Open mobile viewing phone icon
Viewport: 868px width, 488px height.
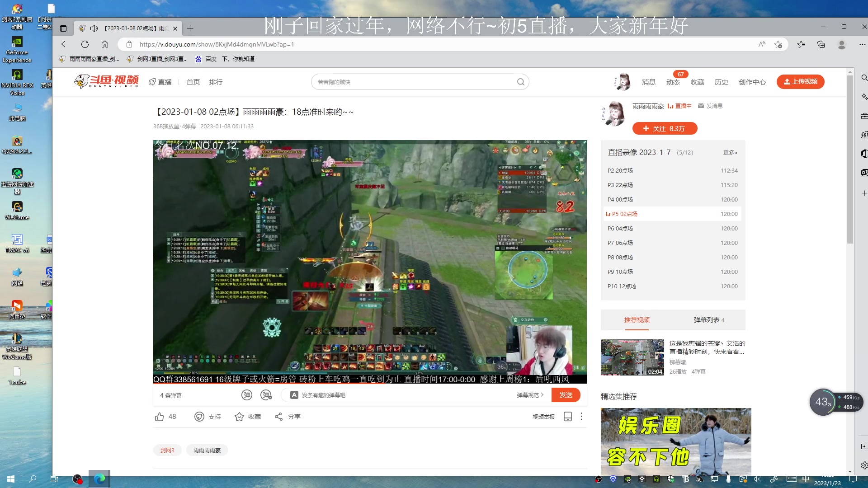pyautogui.click(x=568, y=417)
